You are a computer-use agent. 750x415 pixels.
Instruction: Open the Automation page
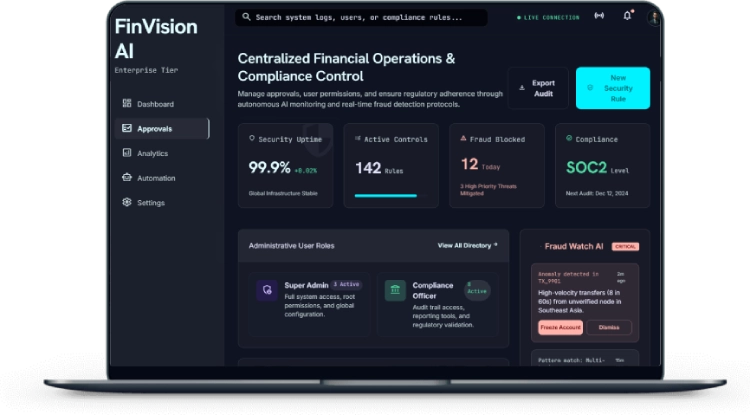pyautogui.click(x=162, y=178)
